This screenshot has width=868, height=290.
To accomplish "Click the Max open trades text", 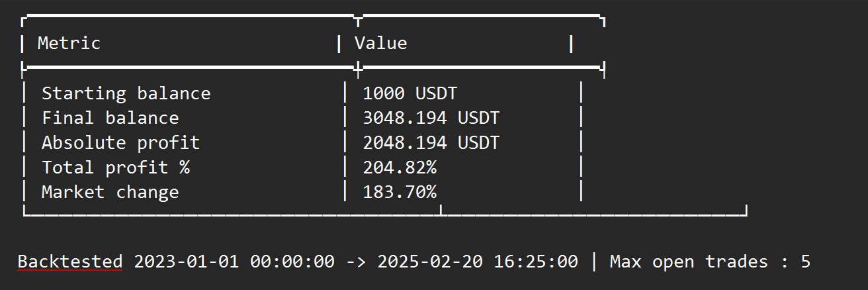I will tap(689, 262).
